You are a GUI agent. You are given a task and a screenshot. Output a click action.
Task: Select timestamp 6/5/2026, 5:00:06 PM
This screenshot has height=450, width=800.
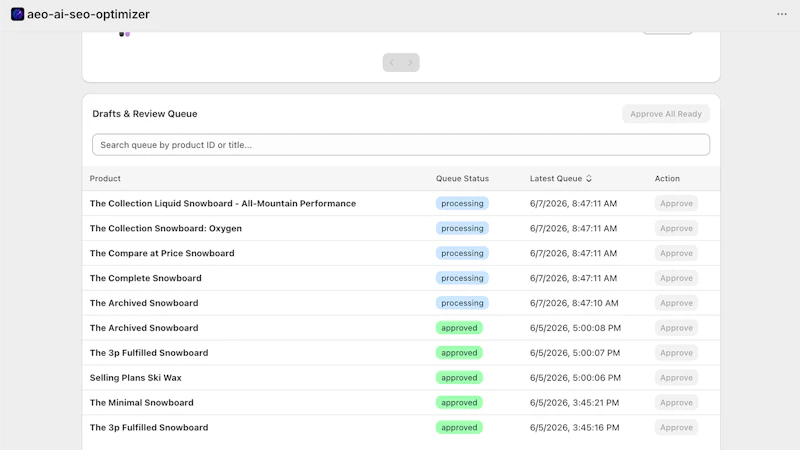[x=575, y=378]
